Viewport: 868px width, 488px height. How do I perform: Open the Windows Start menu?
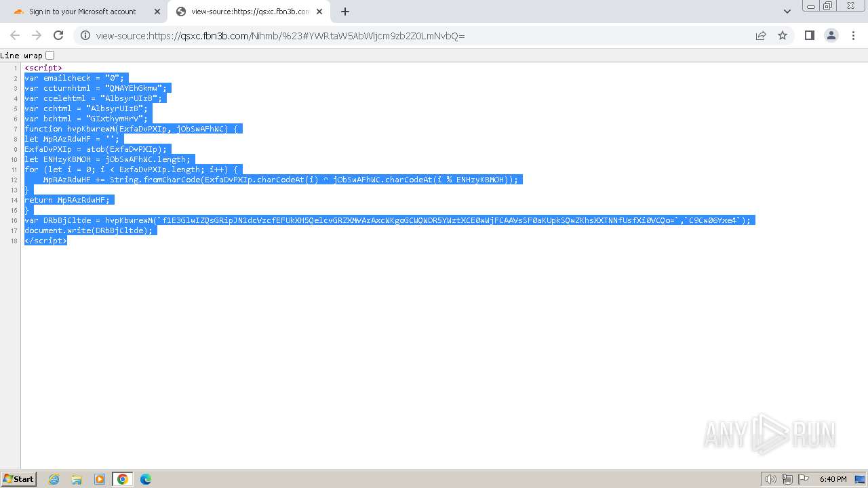pos(19,479)
